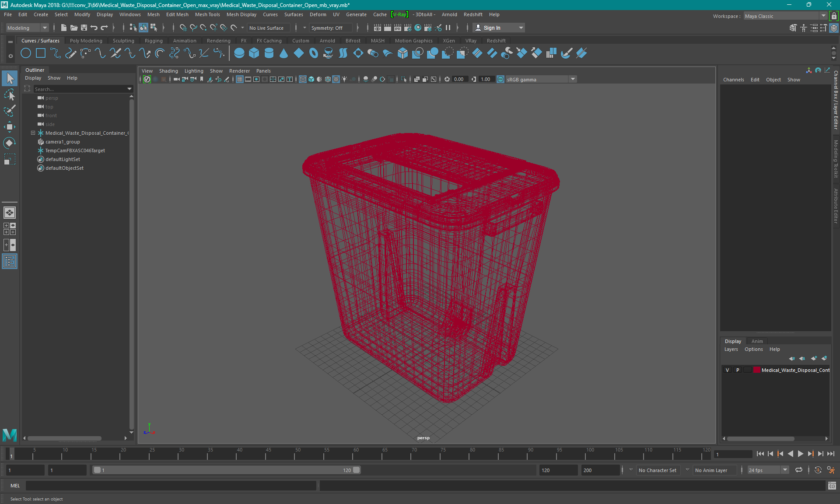
Task: Switch to the Poly Modeling shelf tab
Action: point(86,41)
